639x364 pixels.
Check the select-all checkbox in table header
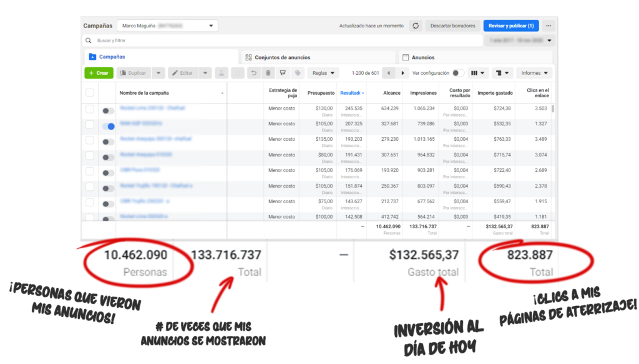(90, 93)
